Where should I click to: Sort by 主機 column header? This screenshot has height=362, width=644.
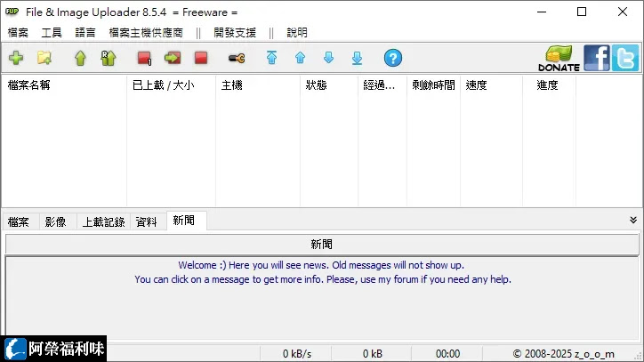coord(258,85)
